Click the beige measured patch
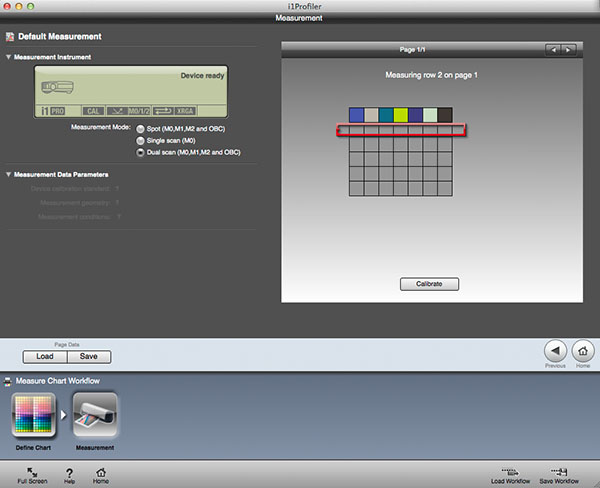Viewport: 600px width, 488px height. point(371,115)
